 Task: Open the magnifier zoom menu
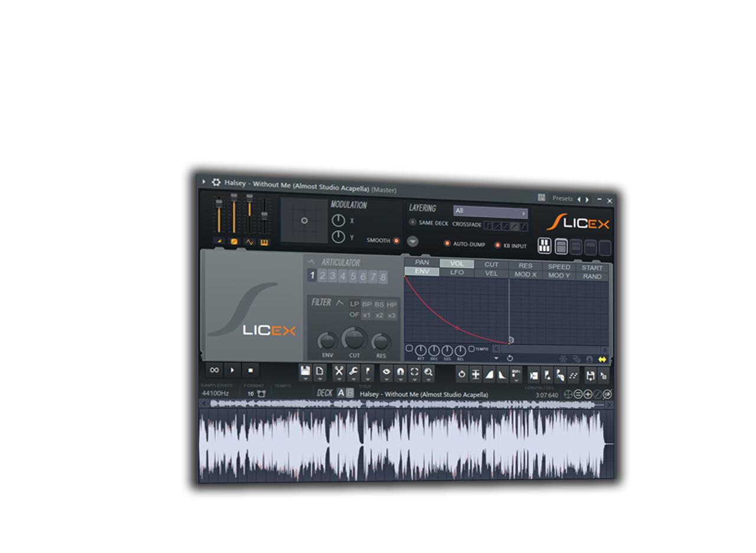[428, 374]
